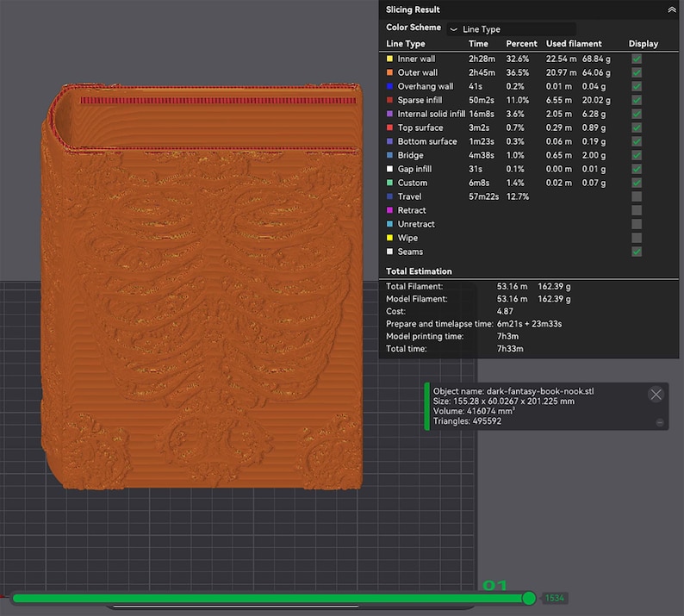Click the Travel time 57m22s
The image size is (684, 616).
[x=483, y=196]
